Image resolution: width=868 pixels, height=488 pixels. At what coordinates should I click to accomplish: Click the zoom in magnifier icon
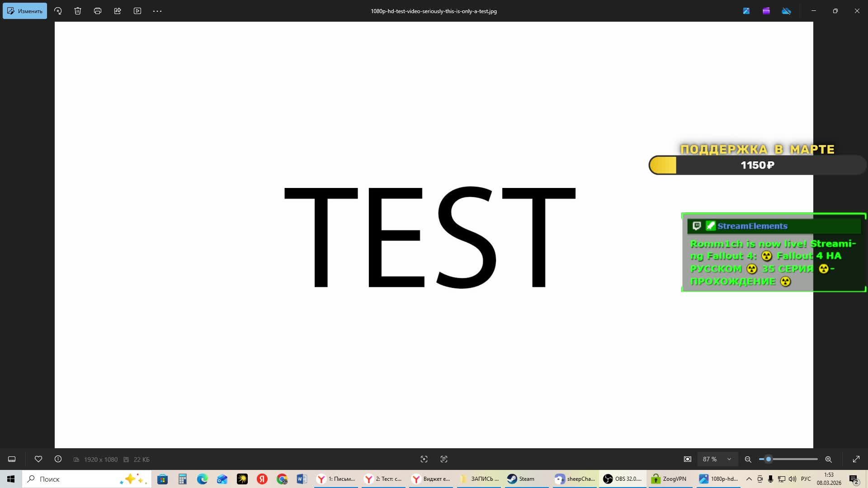[x=829, y=459]
